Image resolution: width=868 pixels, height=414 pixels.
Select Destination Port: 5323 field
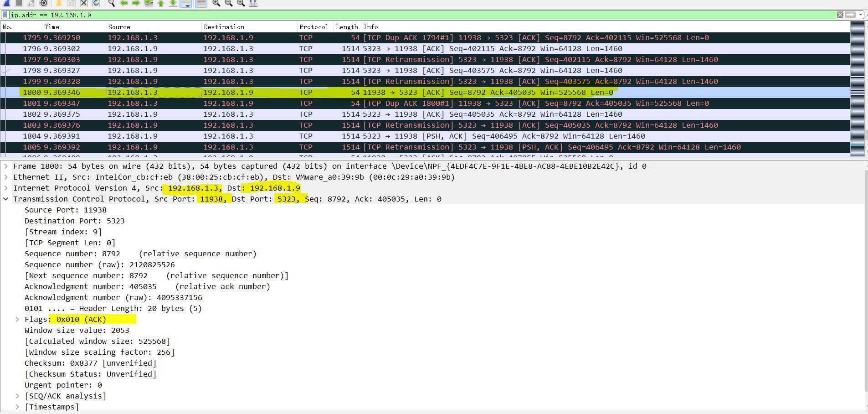click(x=75, y=221)
